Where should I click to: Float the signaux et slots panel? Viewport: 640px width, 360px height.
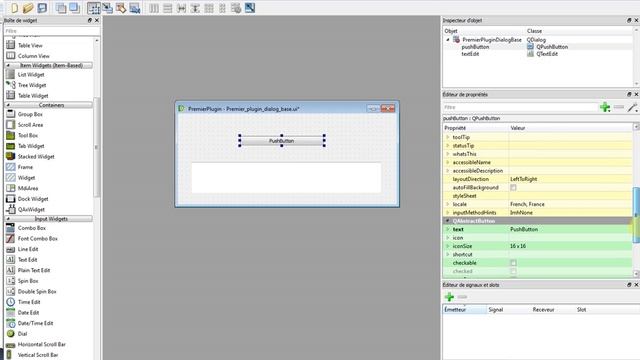tap(629, 285)
